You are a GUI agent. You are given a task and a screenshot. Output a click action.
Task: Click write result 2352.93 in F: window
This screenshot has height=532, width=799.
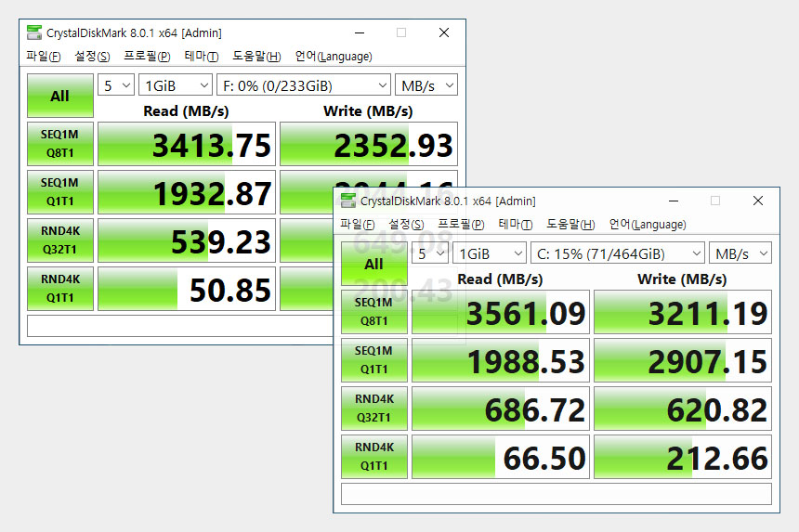[x=369, y=144]
